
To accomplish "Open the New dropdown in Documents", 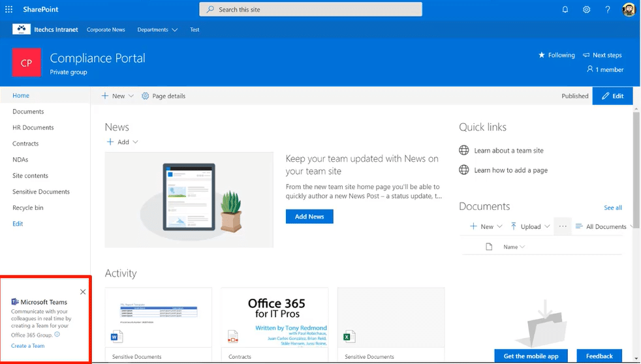I will (486, 226).
